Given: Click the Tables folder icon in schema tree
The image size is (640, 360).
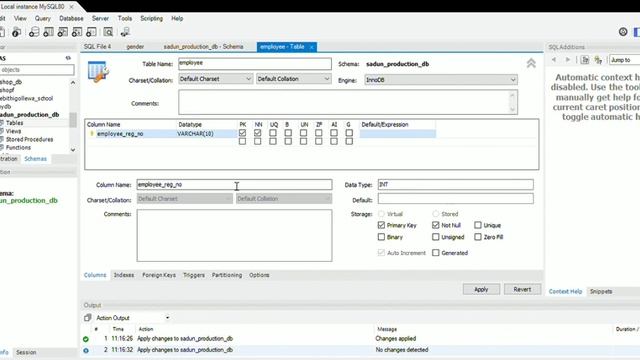Looking at the screenshot, I should pos(2,123).
